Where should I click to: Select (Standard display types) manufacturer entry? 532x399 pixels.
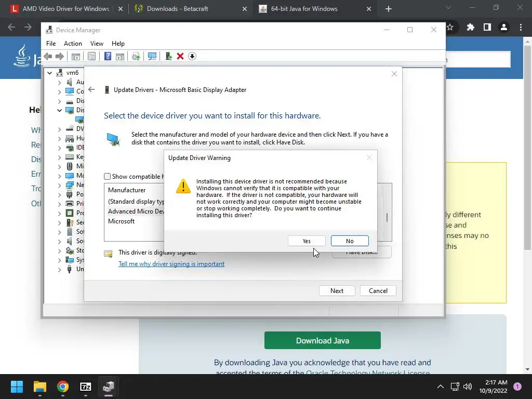coord(136,202)
